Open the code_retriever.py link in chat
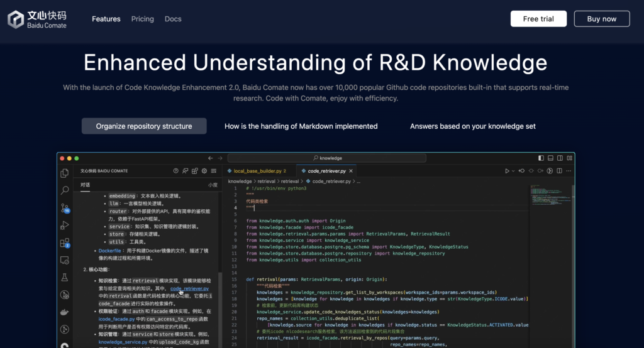644x348 pixels. tap(189, 288)
